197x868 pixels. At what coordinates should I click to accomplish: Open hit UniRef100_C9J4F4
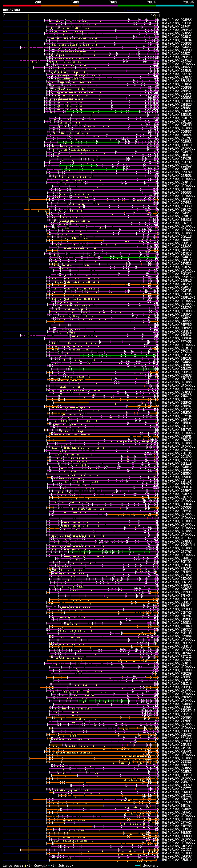pos(176,26)
